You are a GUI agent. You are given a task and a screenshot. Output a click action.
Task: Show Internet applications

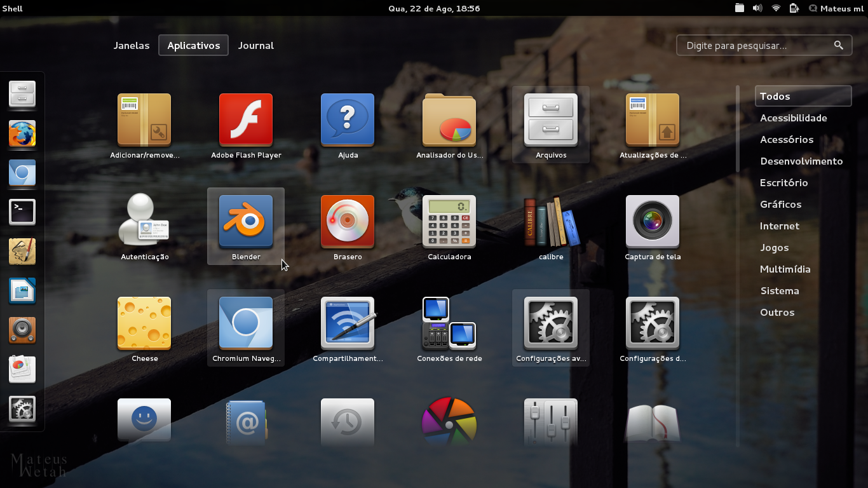(x=780, y=226)
